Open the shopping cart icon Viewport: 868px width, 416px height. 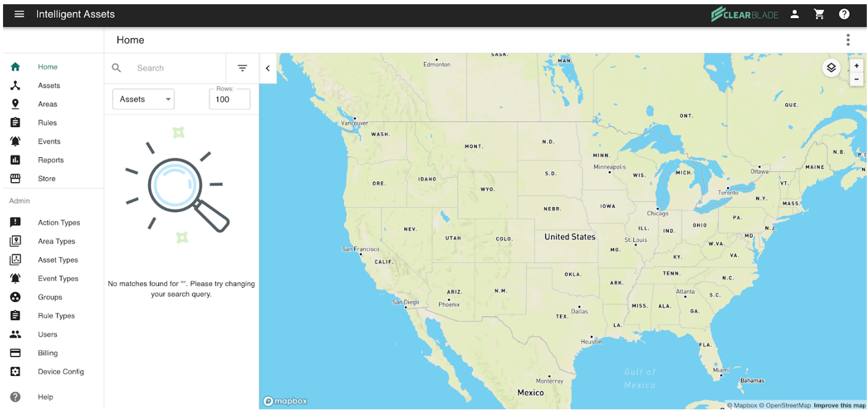click(x=819, y=14)
